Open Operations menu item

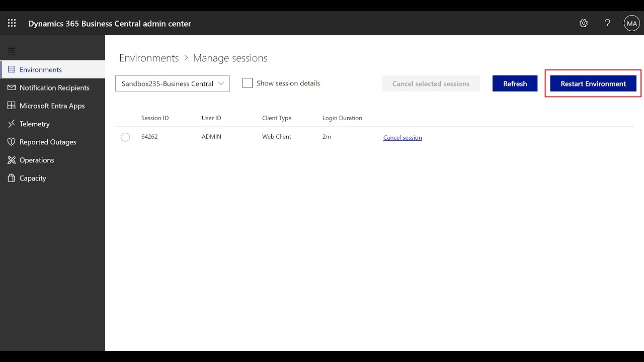pos(37,160)
